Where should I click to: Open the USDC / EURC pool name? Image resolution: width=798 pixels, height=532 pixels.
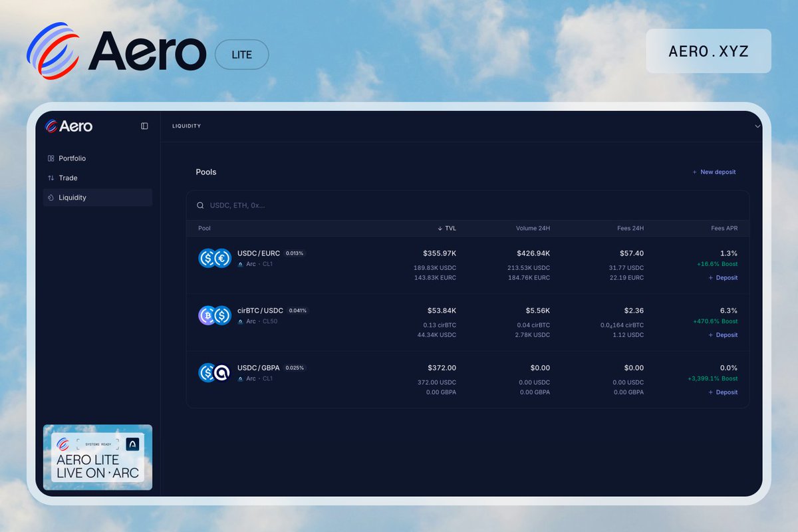click(259, 253)
